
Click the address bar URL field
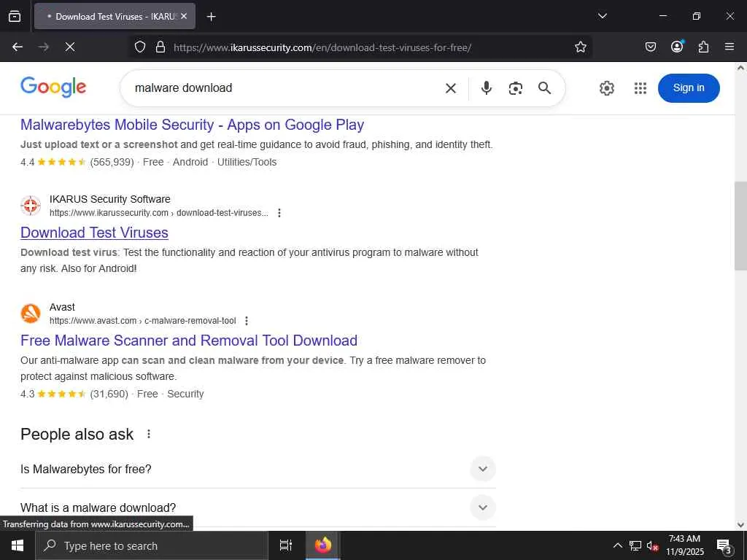pos(362,47)
